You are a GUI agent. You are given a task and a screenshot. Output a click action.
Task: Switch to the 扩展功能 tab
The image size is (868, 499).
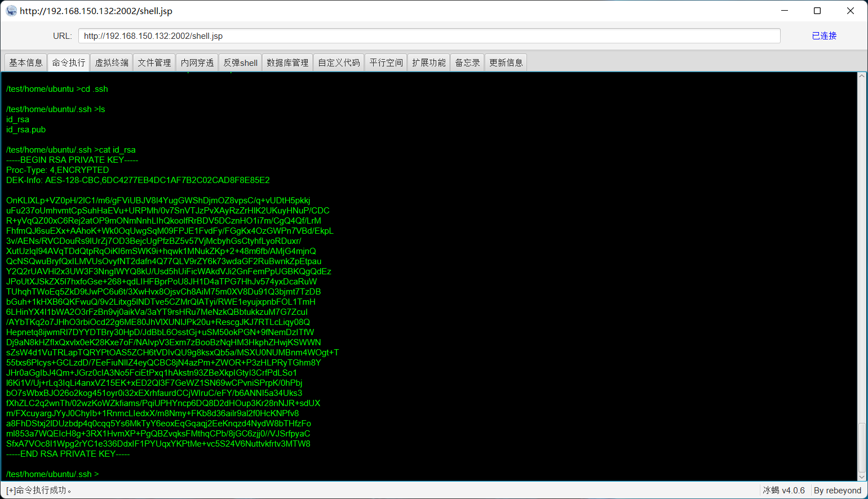click(429, 63)
